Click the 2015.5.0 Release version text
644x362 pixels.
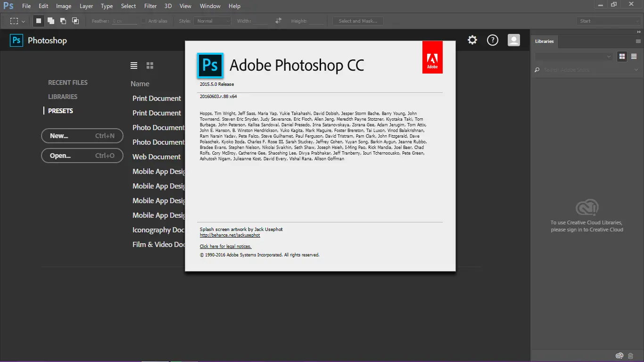click(x=217, y=84)
